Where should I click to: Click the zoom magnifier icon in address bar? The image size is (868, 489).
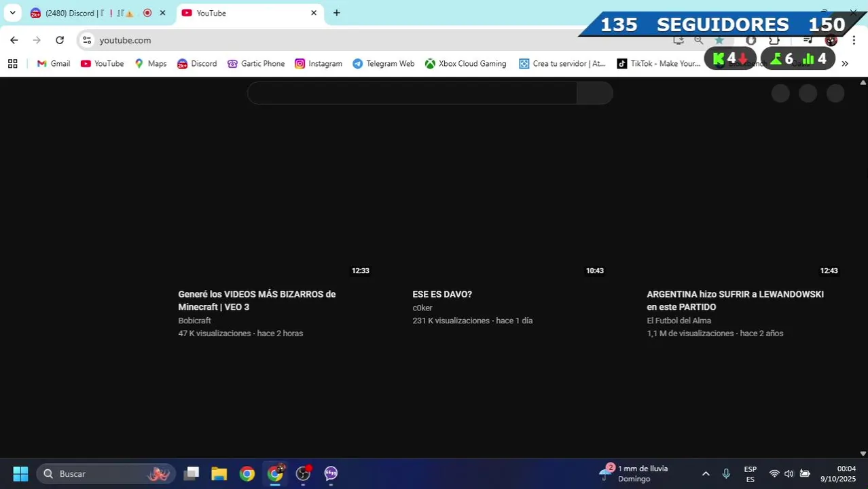699,40
